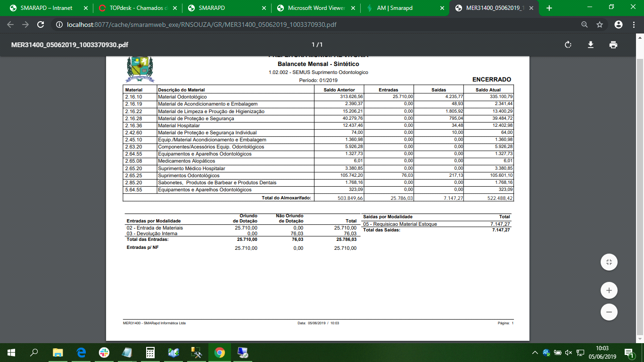This screenshot has width=644, height=362.
Task: Open a new browser tab
Action: point(549,8)
